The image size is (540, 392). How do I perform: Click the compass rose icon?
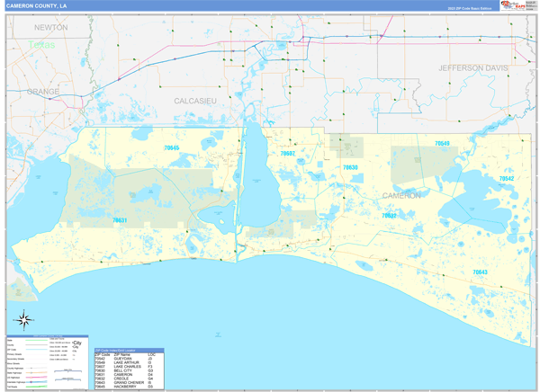[24, 319]
